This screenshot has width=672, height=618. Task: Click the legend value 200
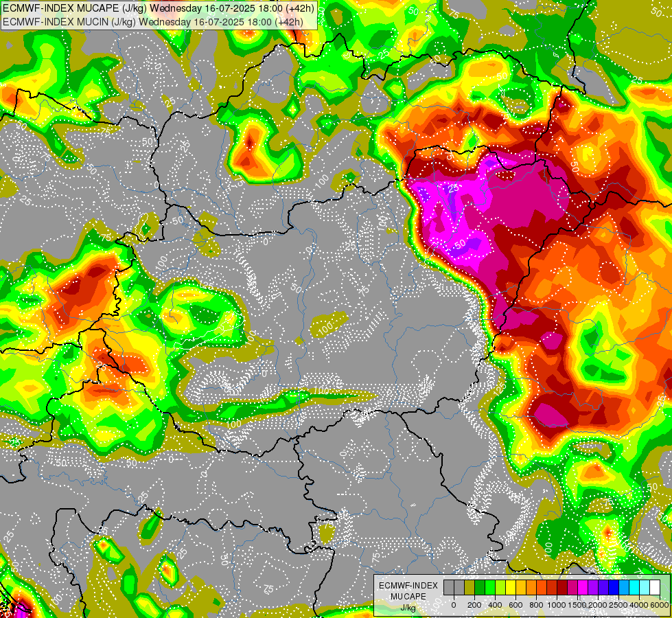tap(474, 605)
